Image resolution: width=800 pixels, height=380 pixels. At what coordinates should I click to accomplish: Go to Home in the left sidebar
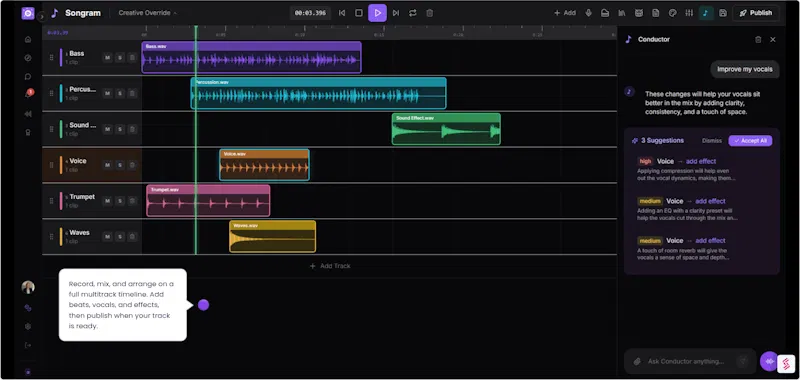(x=28, y=39)
